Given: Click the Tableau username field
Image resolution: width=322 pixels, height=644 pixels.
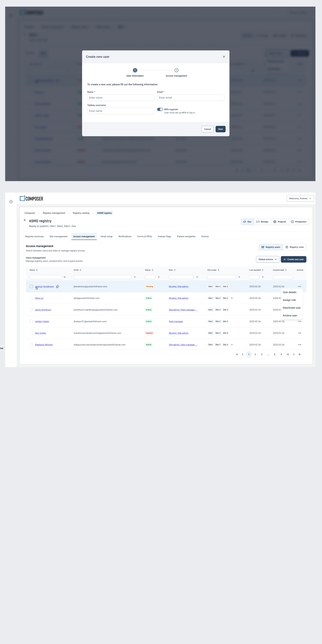Looking at the screenshot, I should coord(121,111).
